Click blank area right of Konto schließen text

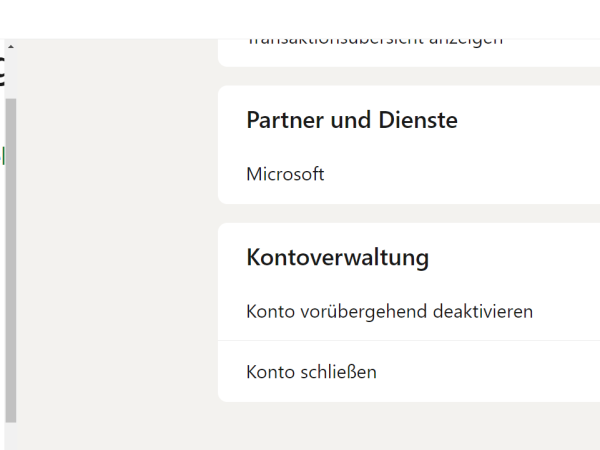click(x=486, y=372)
